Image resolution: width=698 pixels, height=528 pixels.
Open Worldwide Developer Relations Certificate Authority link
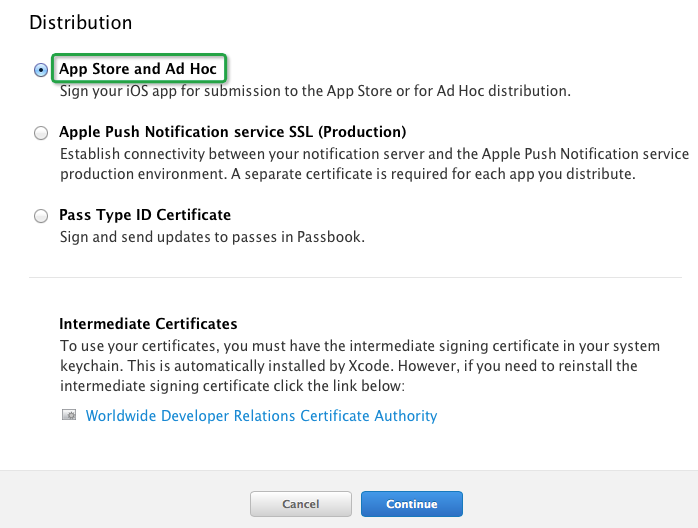(261, 416)
